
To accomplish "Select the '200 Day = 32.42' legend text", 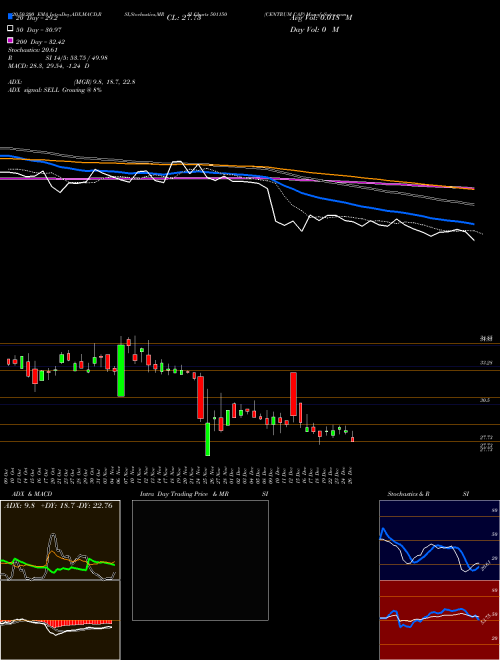I will coord(40,42).
